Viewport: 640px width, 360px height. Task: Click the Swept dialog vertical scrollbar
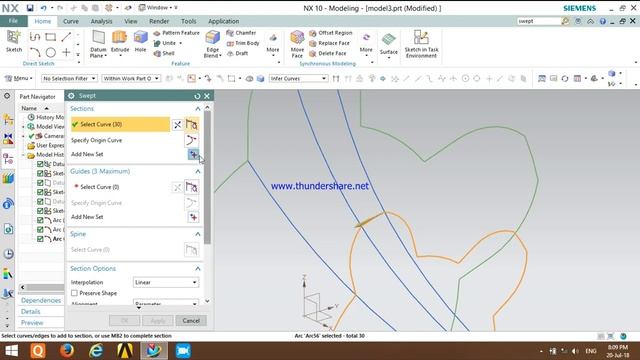click(207, 177)
